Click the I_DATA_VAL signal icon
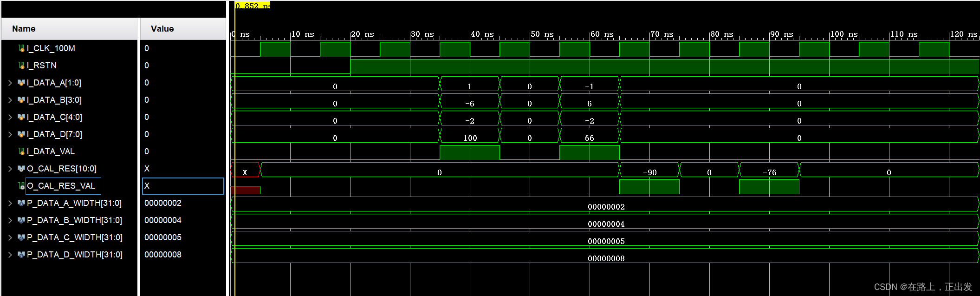The width and height of the screenshot is (980, 296). tap(21, 151)
